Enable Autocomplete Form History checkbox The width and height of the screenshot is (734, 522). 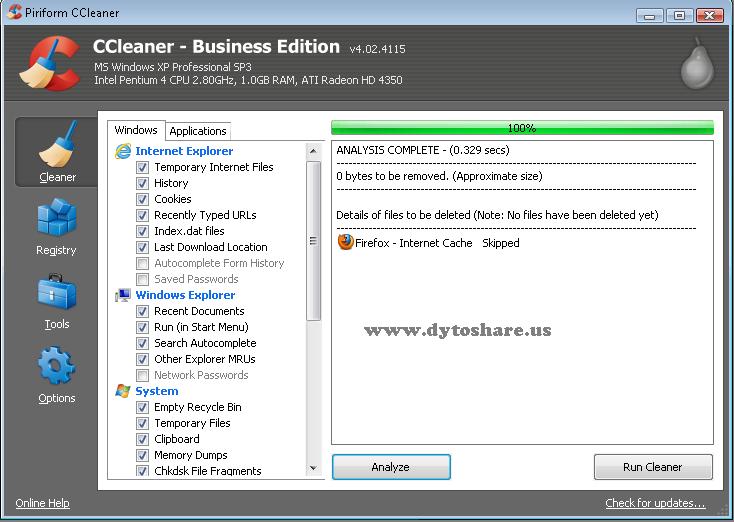pos(142,263)
